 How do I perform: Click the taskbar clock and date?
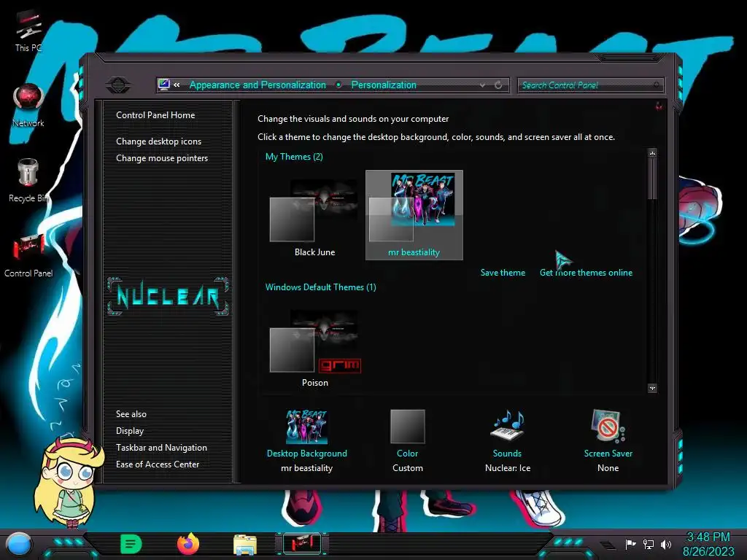click(x=708, y=544)
